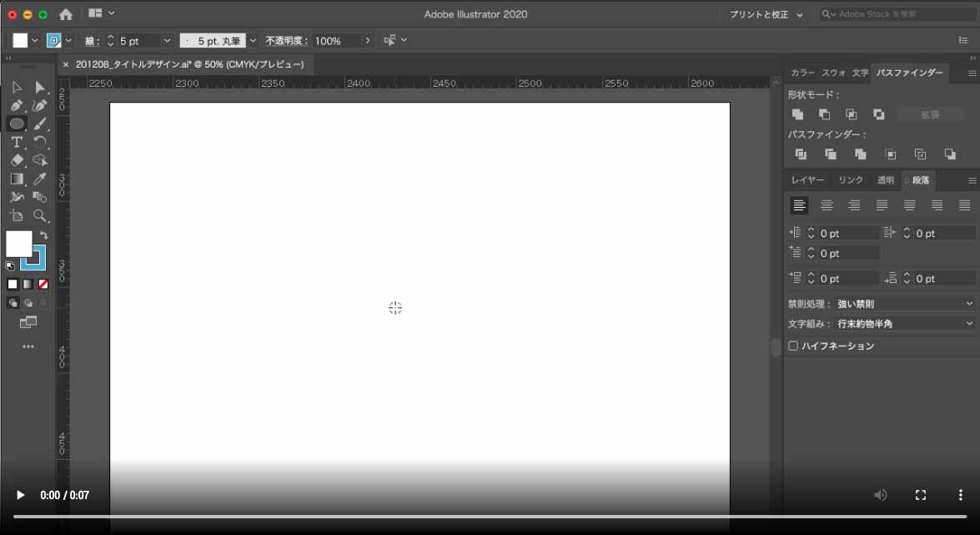Apply Unite shape mode in Pathfinder

click(798, 114)
